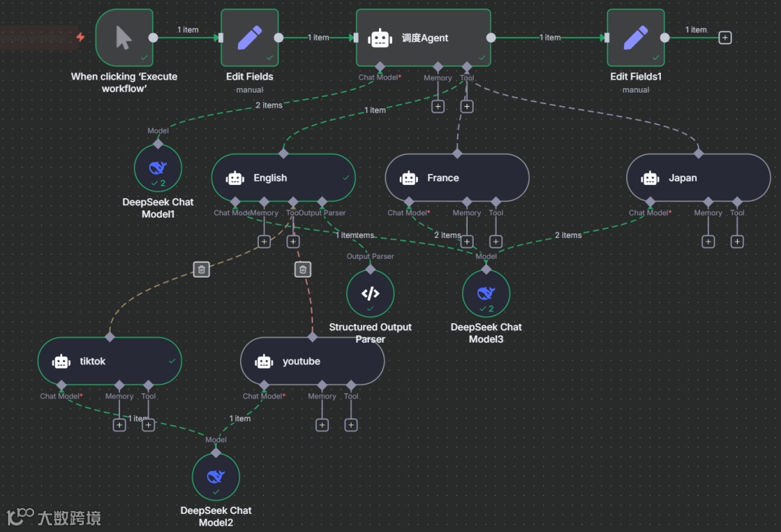
Task: Add Memory to English agent
Action: click(264, 241)
